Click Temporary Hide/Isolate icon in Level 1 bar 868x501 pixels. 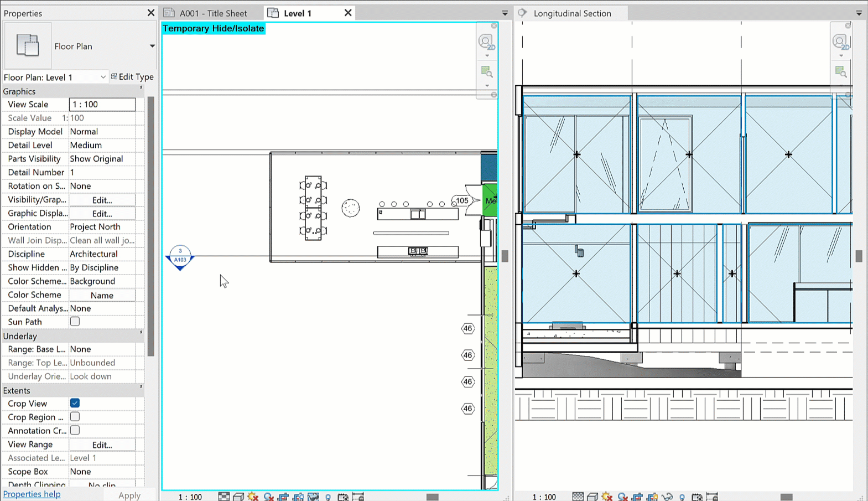(313, 497)
